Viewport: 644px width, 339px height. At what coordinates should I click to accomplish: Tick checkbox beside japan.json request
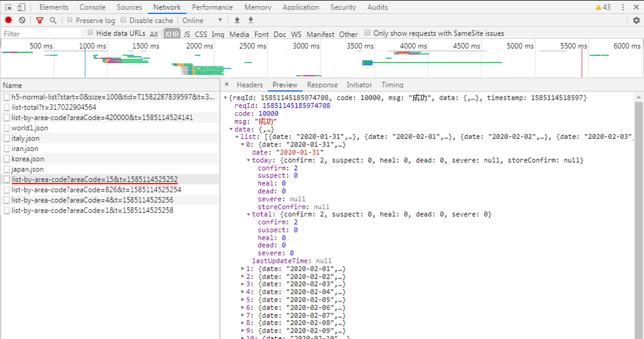[x=7, y=169]
